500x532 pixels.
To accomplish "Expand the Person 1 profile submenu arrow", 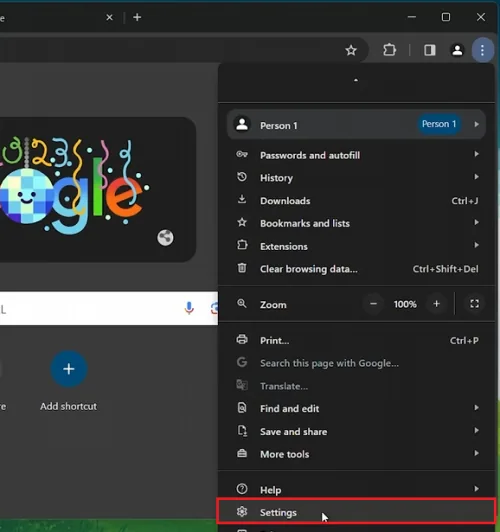I will click(476, 124).
